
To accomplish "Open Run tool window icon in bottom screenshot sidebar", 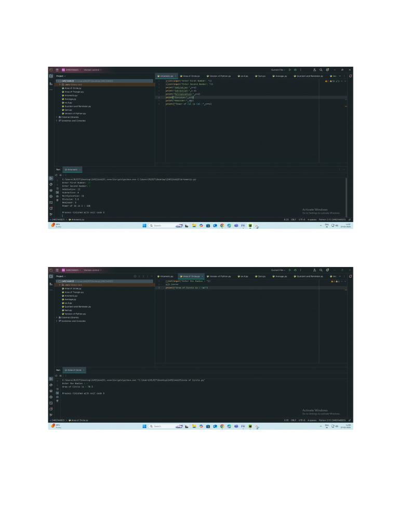I will pyautogui.click(x=51, y=379).
